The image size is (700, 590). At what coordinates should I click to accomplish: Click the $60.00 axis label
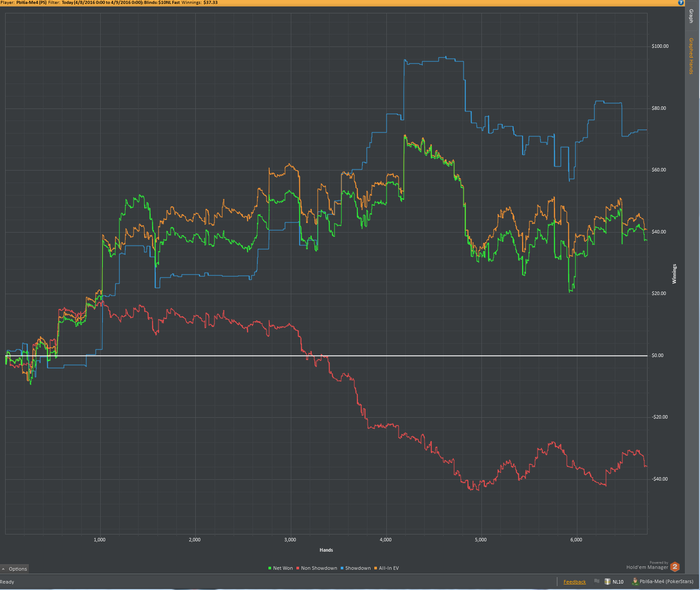[x=659, y=170]
